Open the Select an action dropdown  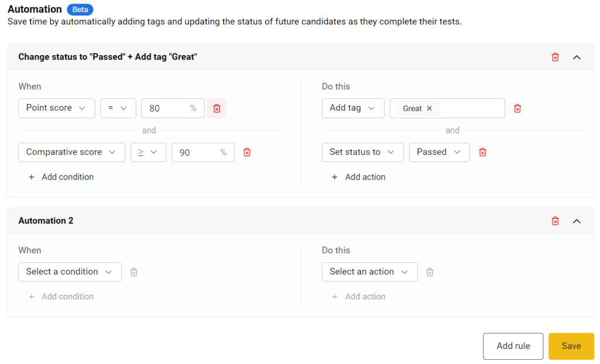[369, 272]
